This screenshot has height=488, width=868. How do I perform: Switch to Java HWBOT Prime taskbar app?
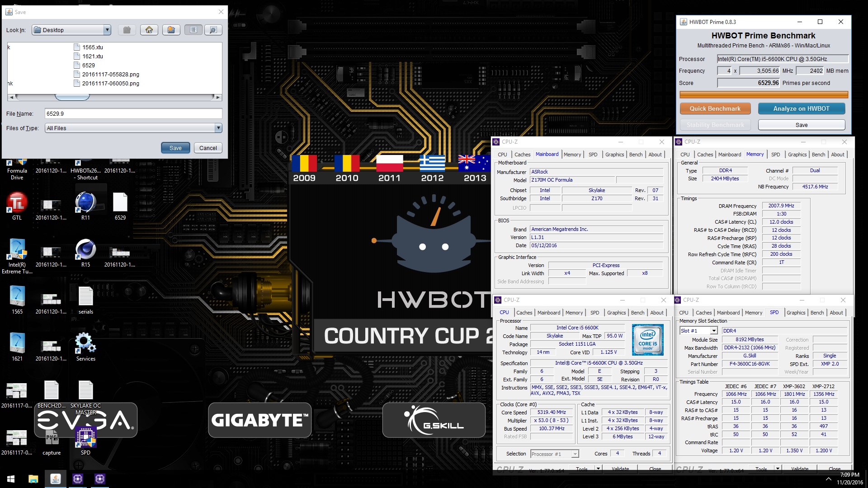click(x=56, y=479)
